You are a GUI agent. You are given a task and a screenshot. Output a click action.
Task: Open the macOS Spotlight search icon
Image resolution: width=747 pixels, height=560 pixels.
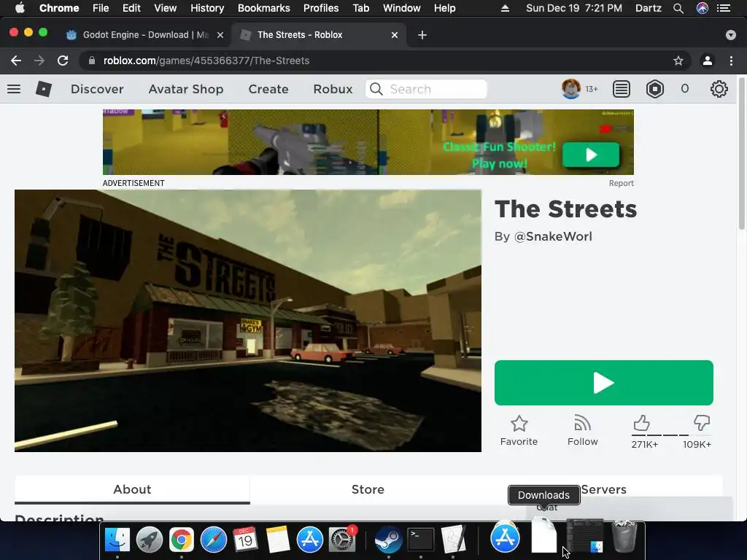pos(678,8)
